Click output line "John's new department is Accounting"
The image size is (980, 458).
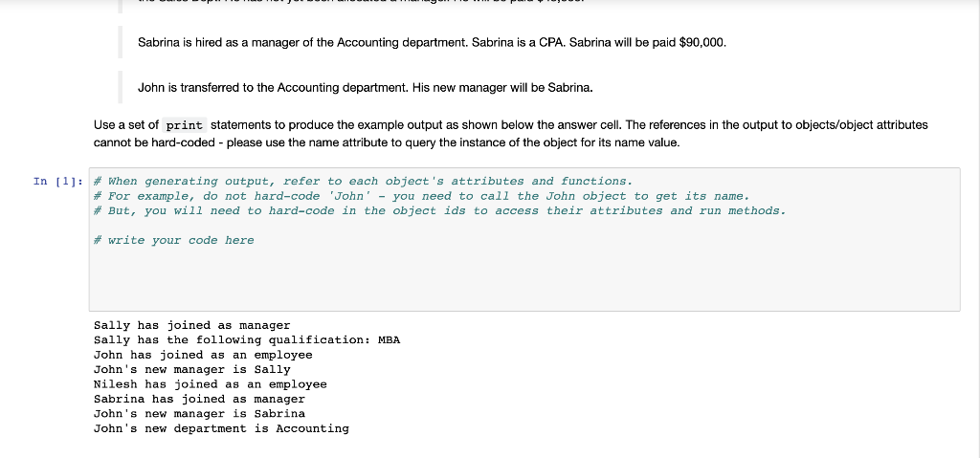pos(221,428)
